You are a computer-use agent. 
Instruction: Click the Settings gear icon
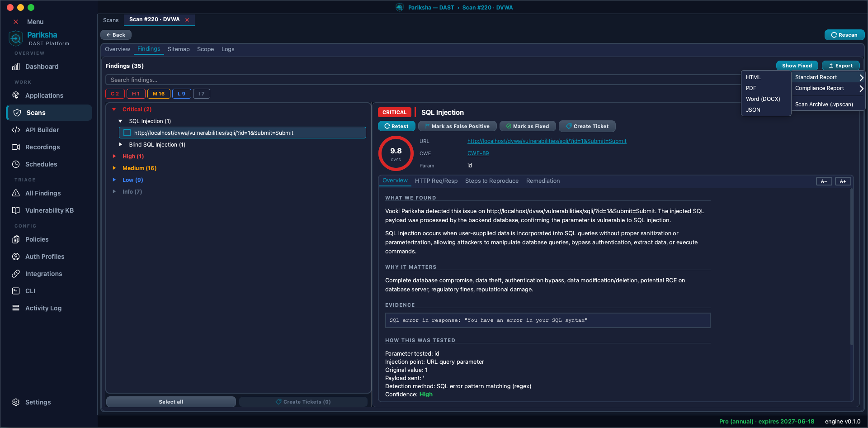(x=16, y=402)
